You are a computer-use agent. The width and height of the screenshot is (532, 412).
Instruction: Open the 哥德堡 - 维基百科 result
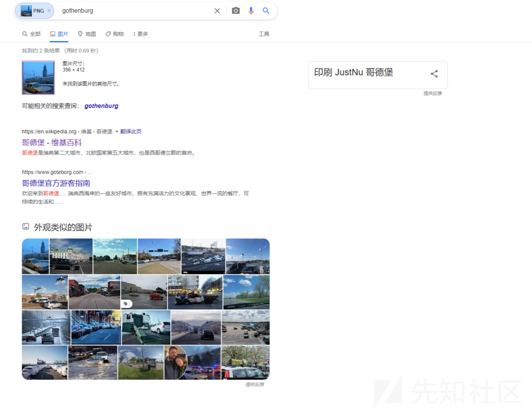tap(52, 143)
